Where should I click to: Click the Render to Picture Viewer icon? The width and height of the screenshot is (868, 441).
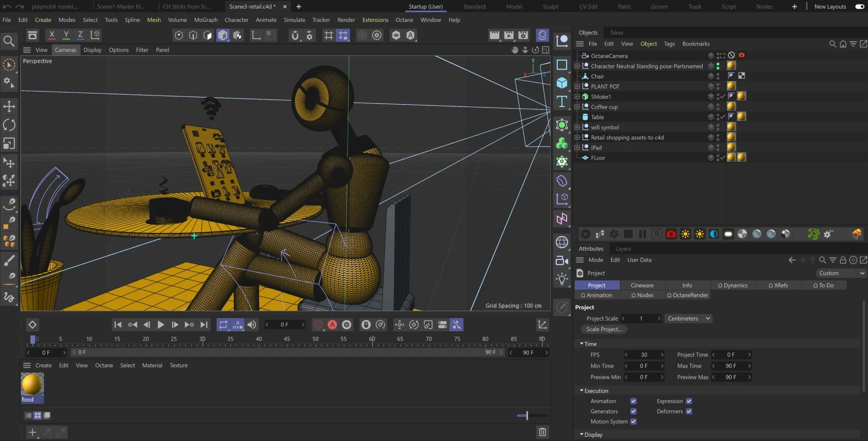tap(509, 35)
